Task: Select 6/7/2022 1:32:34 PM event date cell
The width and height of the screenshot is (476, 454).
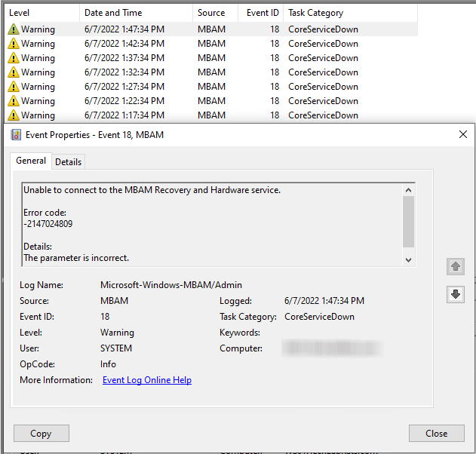Action: (x=124, y=72)
